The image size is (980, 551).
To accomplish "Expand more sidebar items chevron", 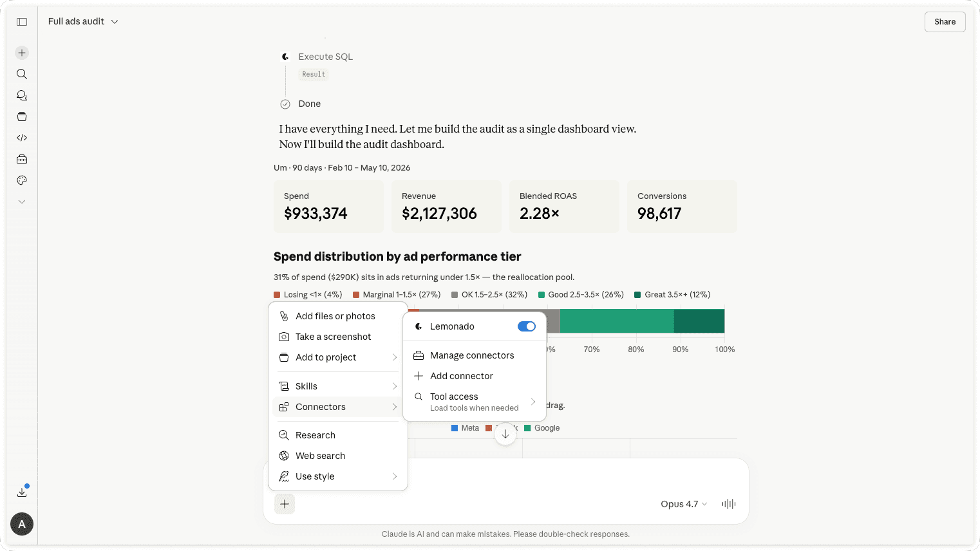I will pyautogui.click(x=22, y=201).
